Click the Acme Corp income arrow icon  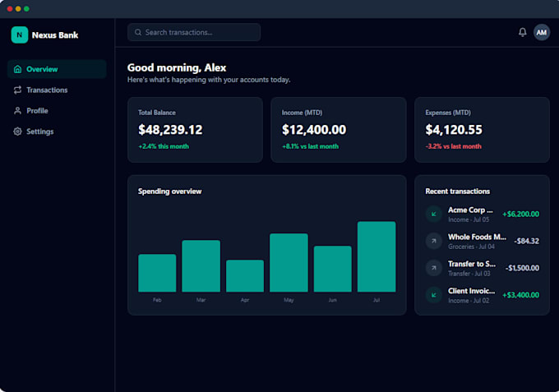tap(434, 214)
